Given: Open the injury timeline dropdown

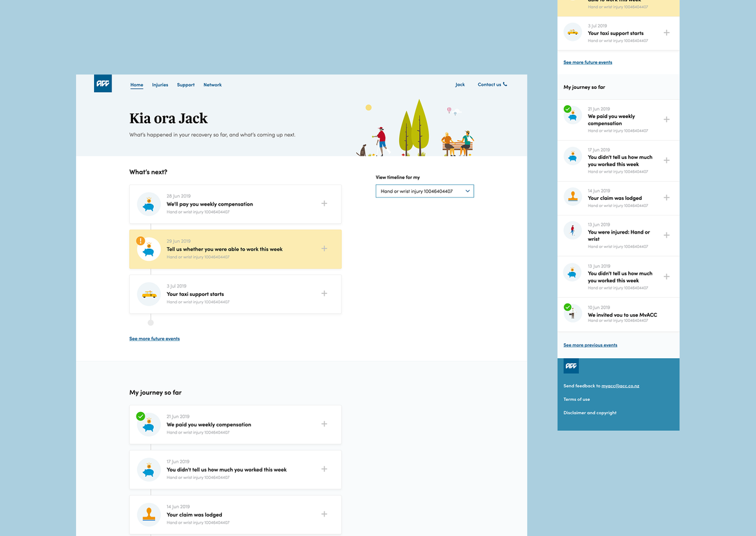Looking at the screenshot, I should (424, 191).
